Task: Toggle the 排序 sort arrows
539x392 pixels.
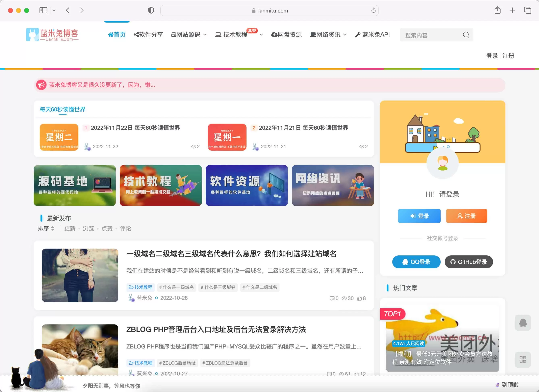Action: [53, 228]
